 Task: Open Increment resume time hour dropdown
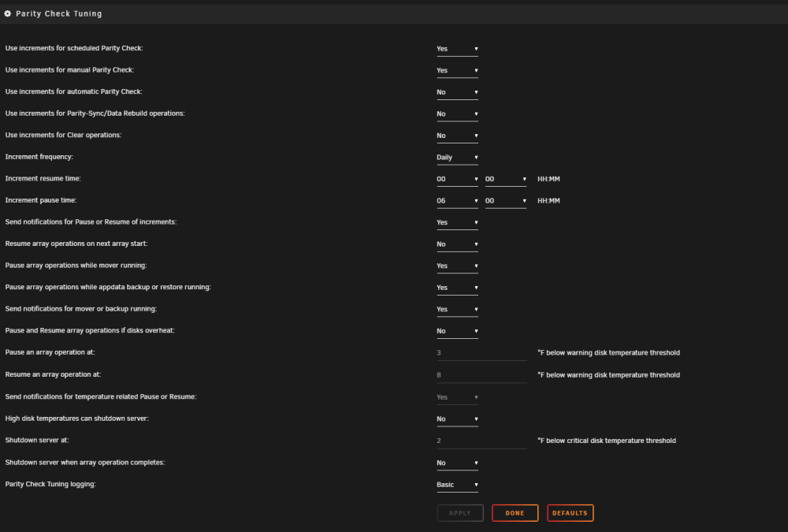[457, 179]
